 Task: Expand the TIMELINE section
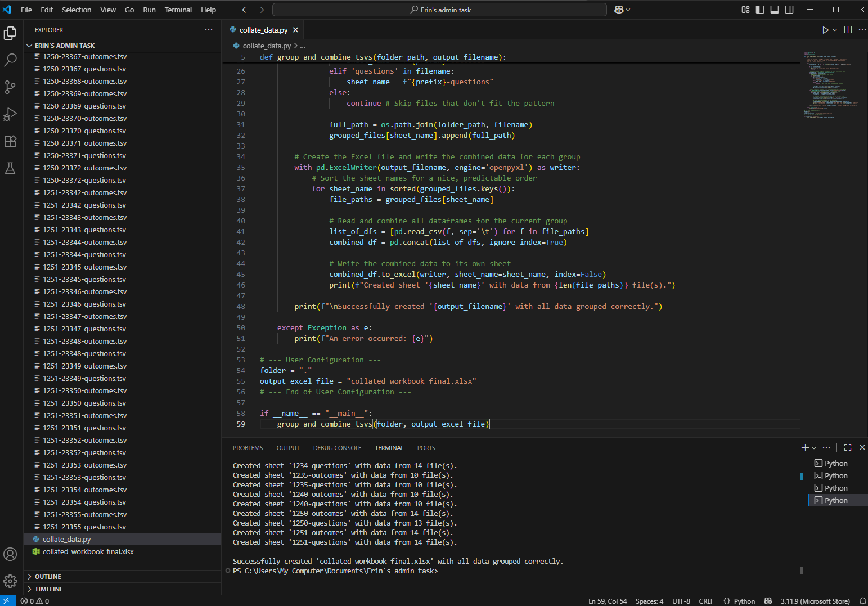123,589
